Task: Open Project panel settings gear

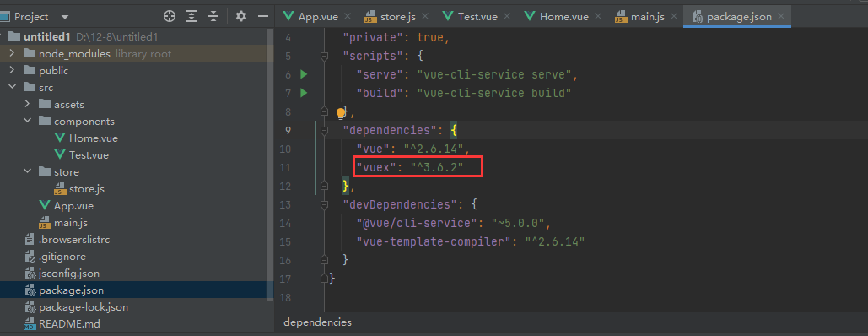Action: pyautogui.click(x=240, y=16)
